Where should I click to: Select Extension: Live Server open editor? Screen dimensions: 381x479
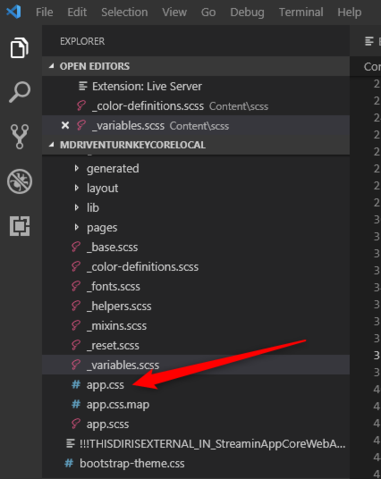[196, 86]
